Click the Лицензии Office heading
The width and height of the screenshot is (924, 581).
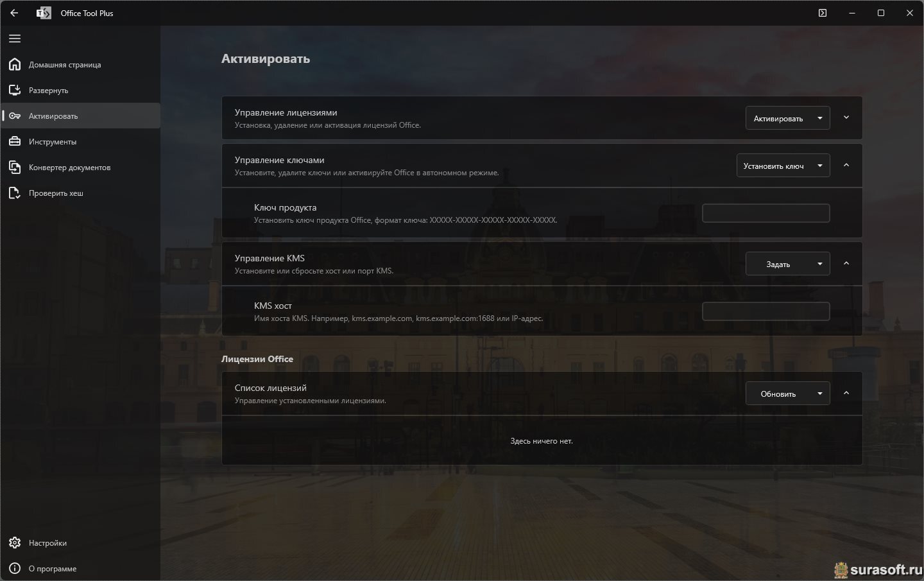pyautogui.click(x=257, y=359)
